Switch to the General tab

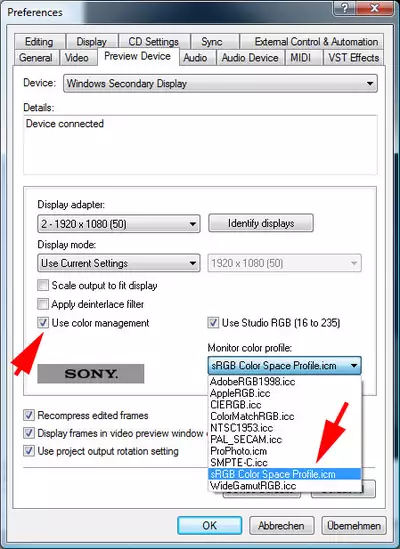[36, 58]
